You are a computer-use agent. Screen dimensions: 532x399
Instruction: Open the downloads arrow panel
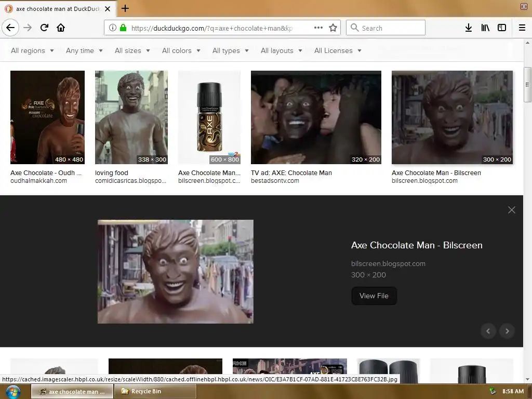tap(469, 28)
